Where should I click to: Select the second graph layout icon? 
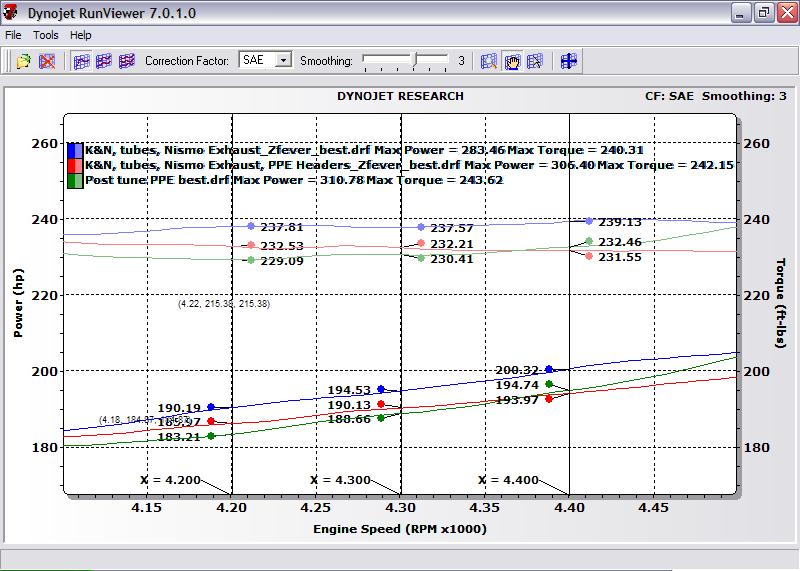point(104,61)
